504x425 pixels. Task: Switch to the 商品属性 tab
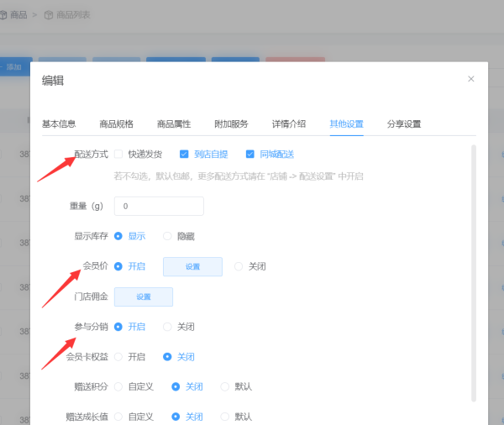(x=173, y=123)
